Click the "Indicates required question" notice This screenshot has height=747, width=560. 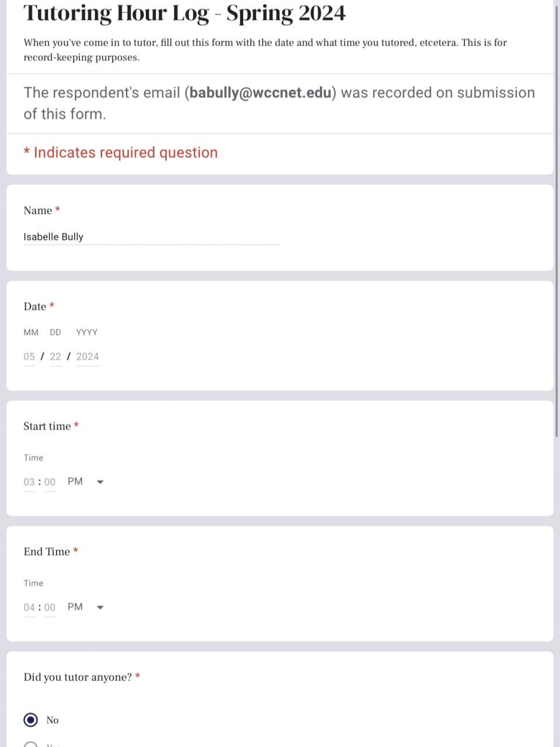pyautogui.click(x=125, y=152)
